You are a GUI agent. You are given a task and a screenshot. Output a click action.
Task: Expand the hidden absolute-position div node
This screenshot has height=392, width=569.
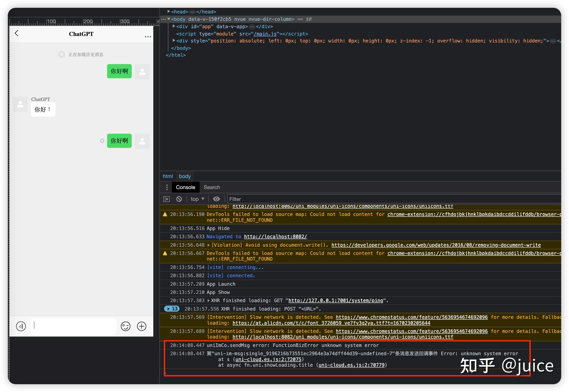click(x=174, y=40)
